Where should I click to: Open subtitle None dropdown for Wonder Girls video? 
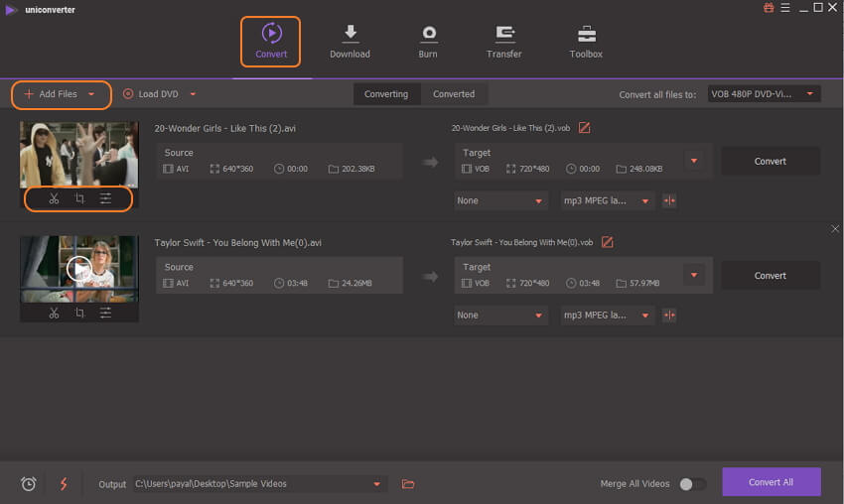point(500,200)
